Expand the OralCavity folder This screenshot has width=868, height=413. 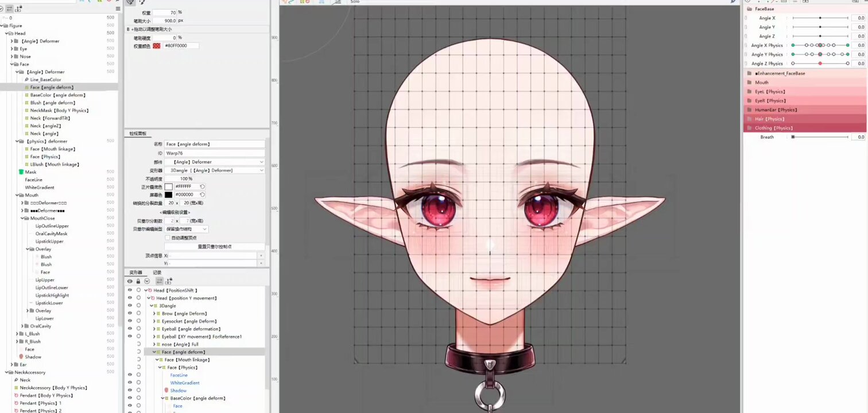point(22,326)
